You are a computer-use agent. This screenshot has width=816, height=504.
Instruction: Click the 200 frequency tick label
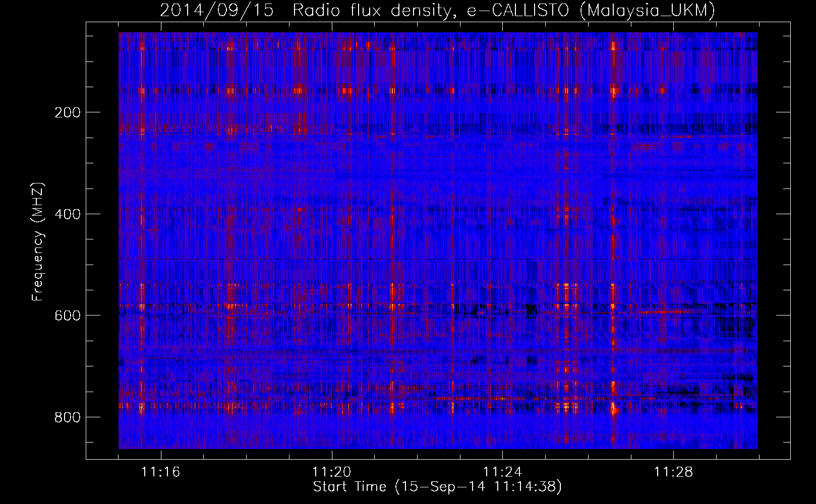pyautogui.click(x=68, y=112)
